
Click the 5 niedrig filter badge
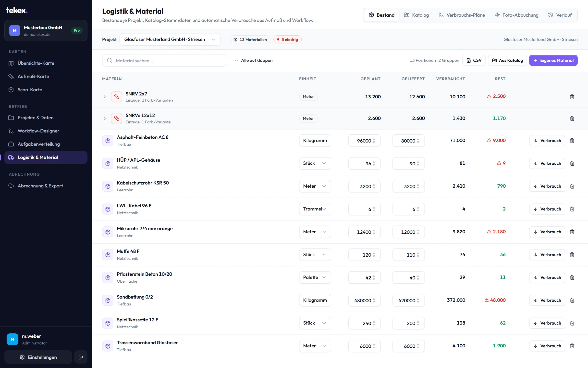coord(287,39)
